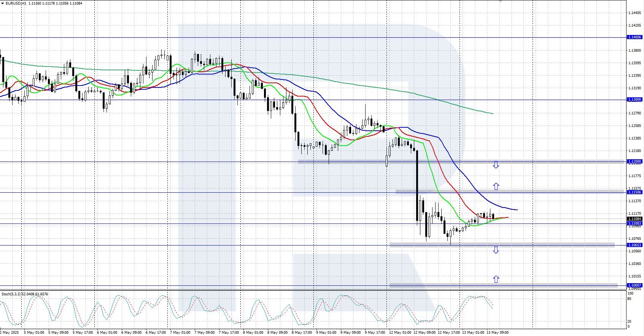Click the down arrow below the 1.10653 level
The height and width of the screenshot is (336, 644).
[496, 250]
